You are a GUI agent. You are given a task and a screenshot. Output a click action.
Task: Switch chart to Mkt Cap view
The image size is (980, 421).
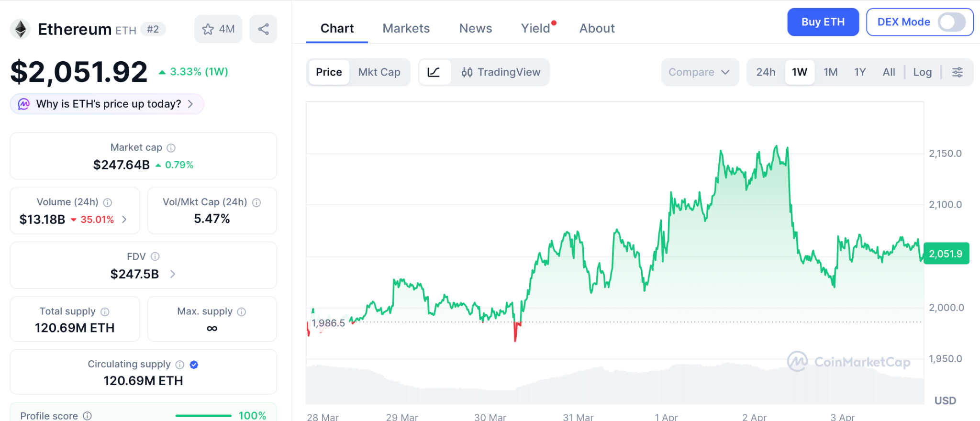[379, 72]
